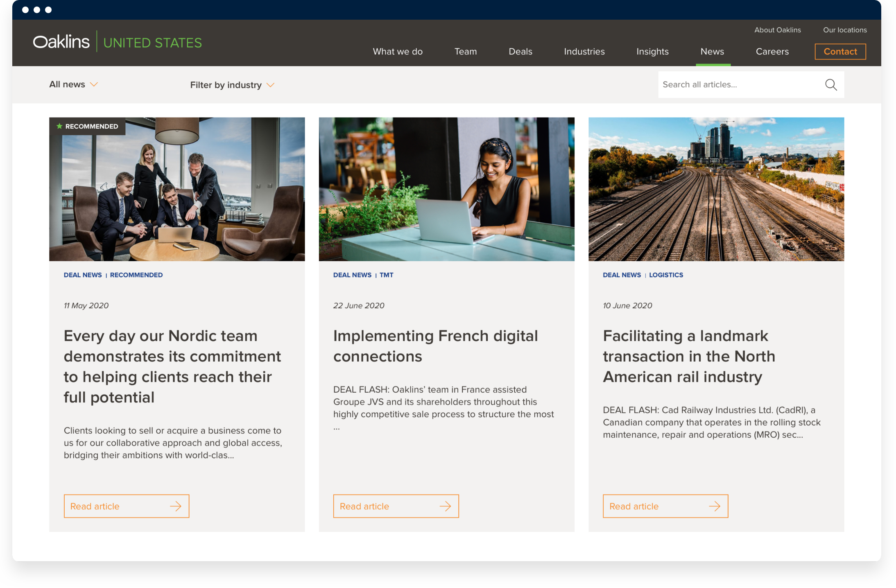
Task: Select the Logistics category tag
Action: point(666,275)
